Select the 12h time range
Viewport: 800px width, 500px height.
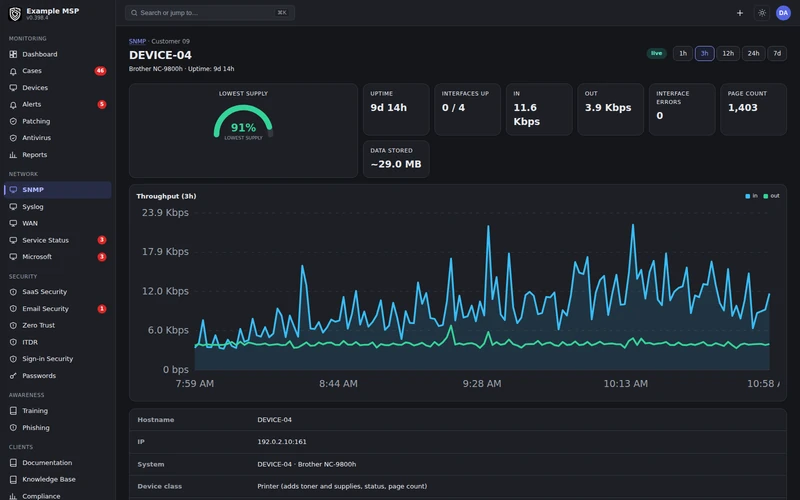(728, 53)
